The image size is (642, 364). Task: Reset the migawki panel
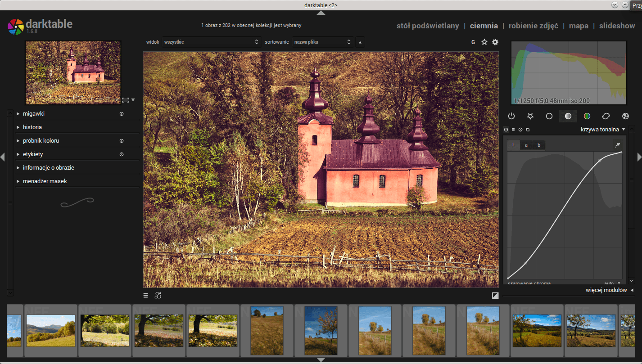click(x=122, y=114)
